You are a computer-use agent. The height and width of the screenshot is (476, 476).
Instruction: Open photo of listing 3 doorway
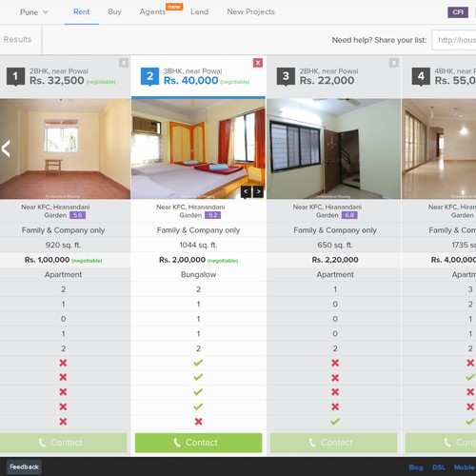(x=334, y=149)
